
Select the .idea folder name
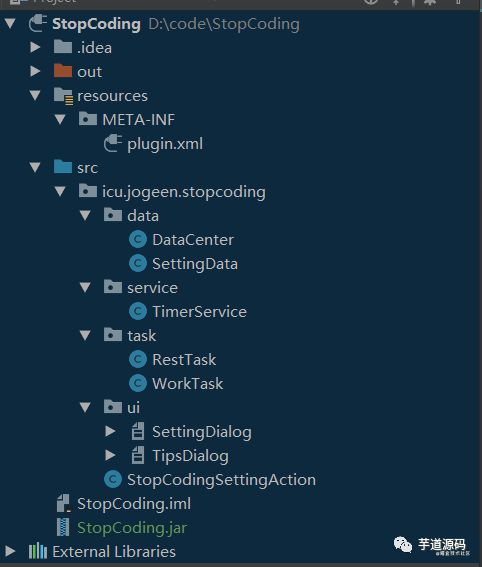[94, 48]
